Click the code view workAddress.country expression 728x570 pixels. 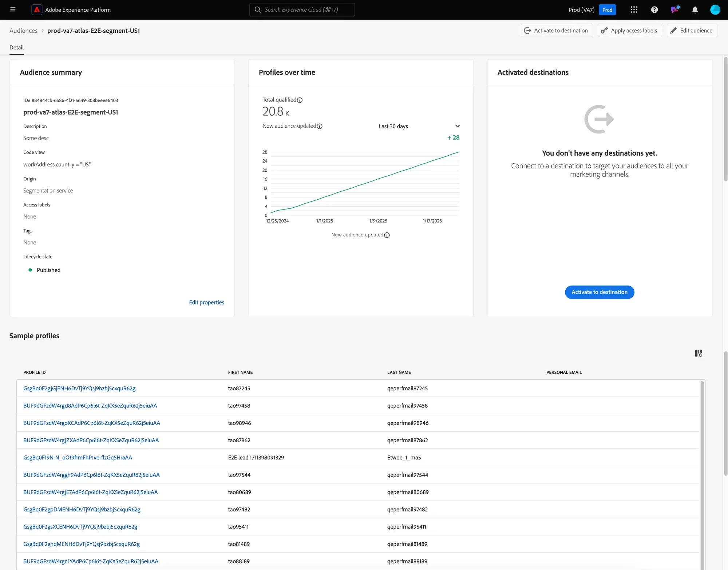(57, 164)
